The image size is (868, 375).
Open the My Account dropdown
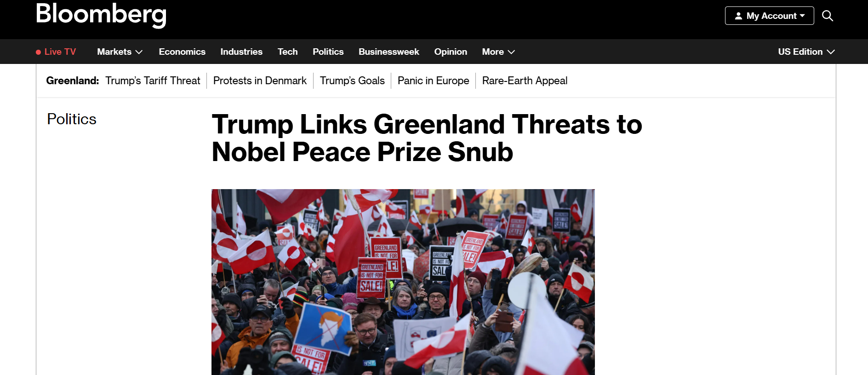pyautogui.click(x=769, y=16)
